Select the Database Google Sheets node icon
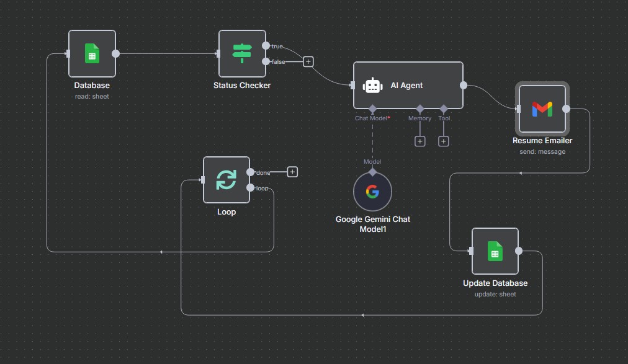The width and height of the screenshot is (628, 364). pyautogui.click(x=92, y=53)
